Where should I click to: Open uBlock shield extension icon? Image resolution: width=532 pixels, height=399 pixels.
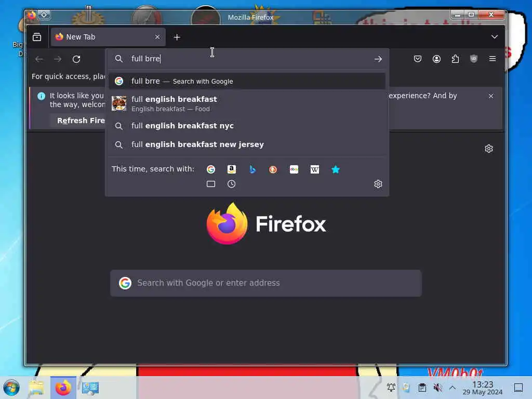[474, 59]
